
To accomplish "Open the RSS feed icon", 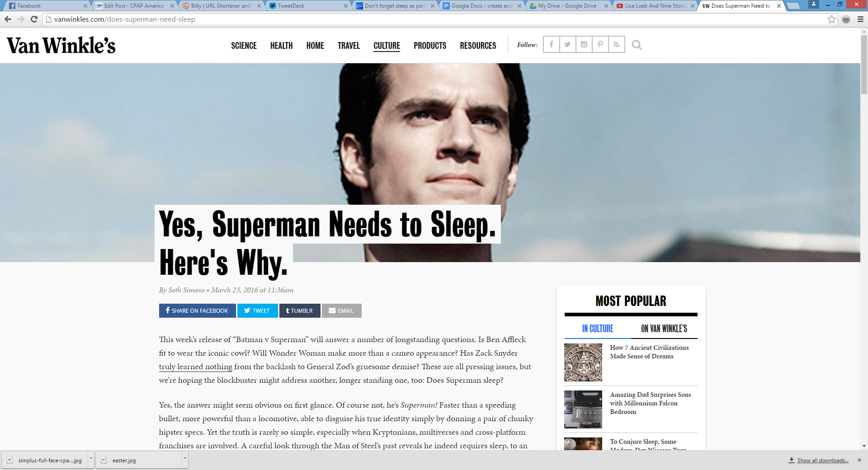I will coord(616,45).
